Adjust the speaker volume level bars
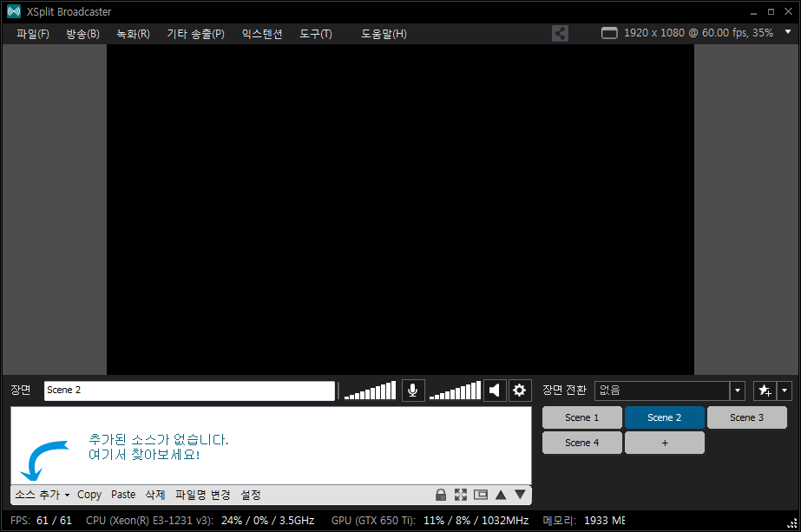This screenshot has width=801, height=532. tap(455, 391)
